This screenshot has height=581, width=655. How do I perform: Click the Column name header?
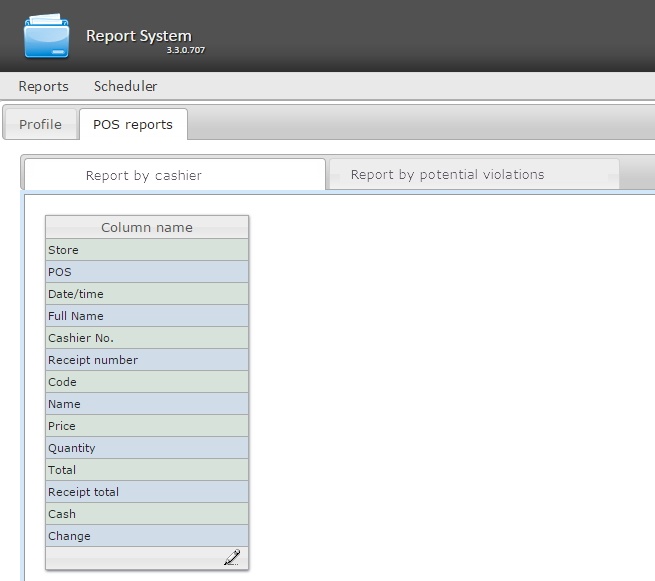pyautogui.click(x=147, y=227)
